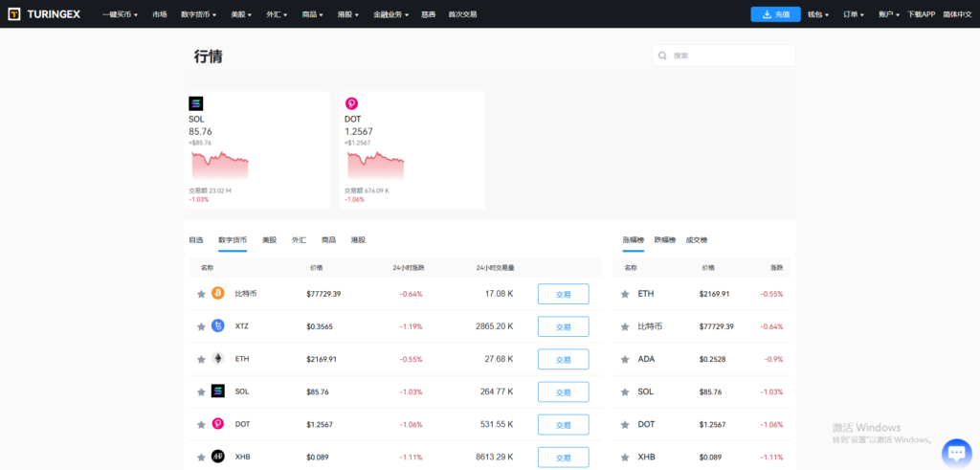Switch to the 美股 table tab
The width and height of the screenshot is (980, 470).
click(x=269, y=240)
